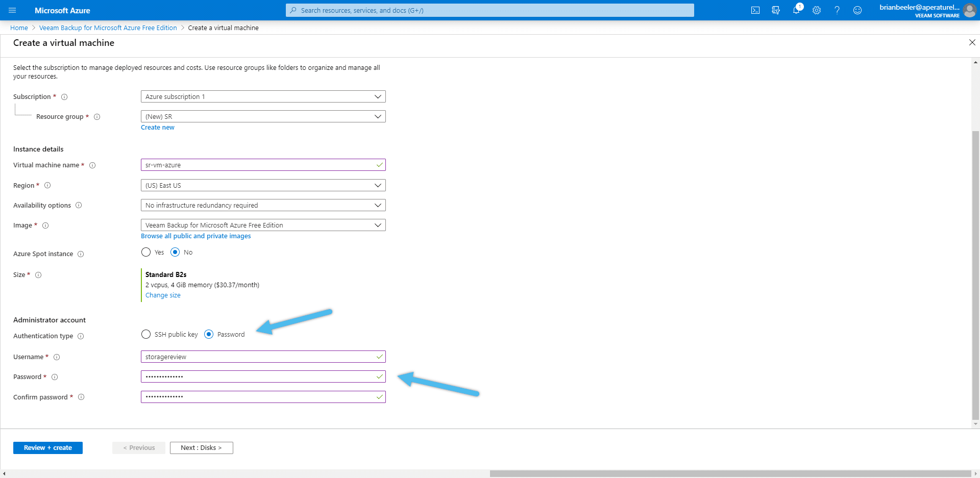The image size is (980, 478).
Task: Show info tooltip for Image
Action: [x=45, y=225]
